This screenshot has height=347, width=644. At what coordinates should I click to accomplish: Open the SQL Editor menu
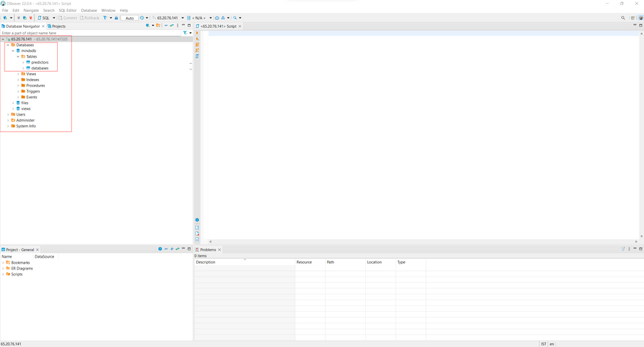point(67,10)
